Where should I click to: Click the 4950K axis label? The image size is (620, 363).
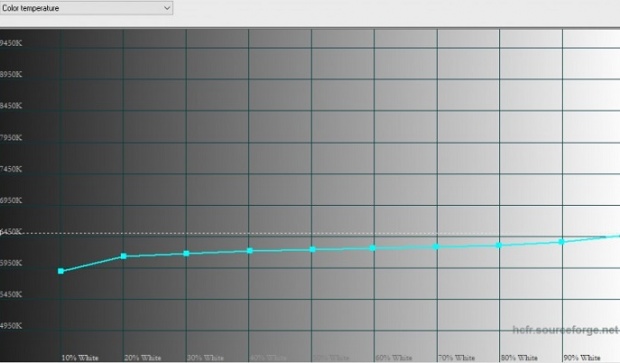11,325
